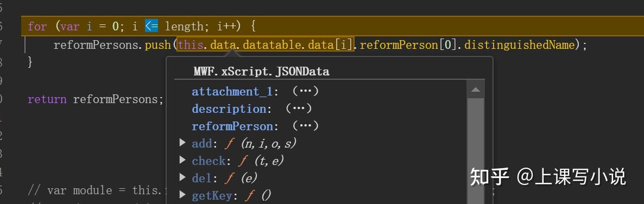Image resolution: width=644 pixels, height=204 pixels.
Task: Reveal reformPerson property value ellipsis
Action: click(x=305, y=126)
